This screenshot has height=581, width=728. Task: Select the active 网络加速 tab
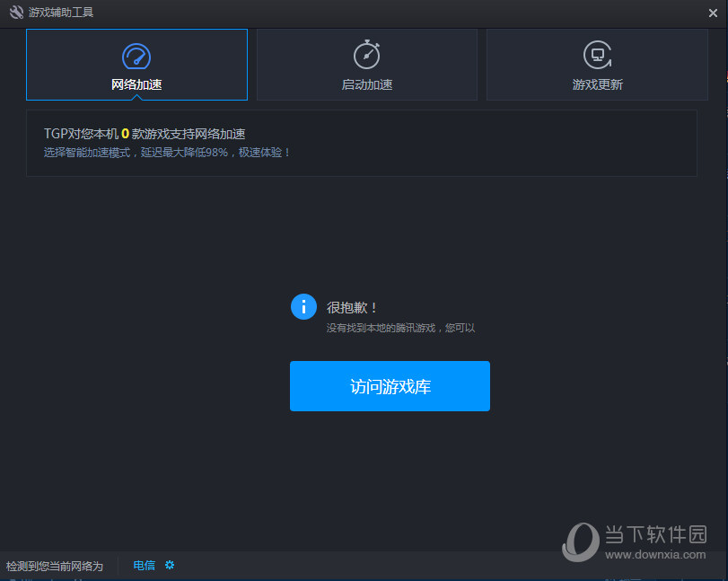pos(136,64)
